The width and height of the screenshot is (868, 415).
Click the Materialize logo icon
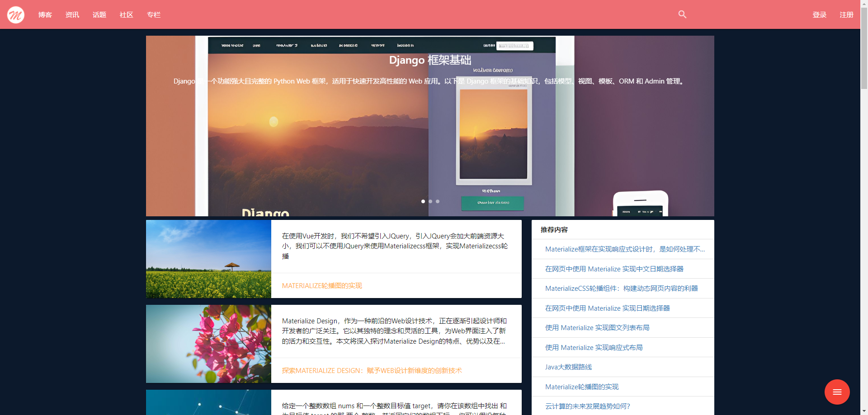[x=16, y=15]
